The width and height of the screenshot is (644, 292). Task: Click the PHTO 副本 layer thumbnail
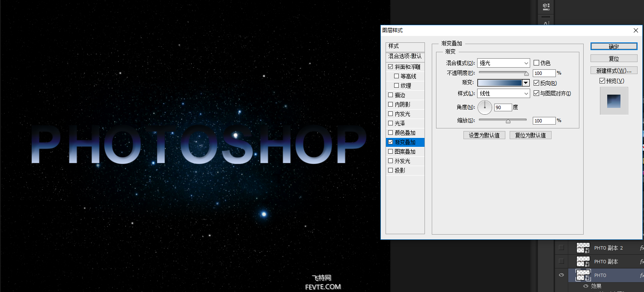coord(583,262)
